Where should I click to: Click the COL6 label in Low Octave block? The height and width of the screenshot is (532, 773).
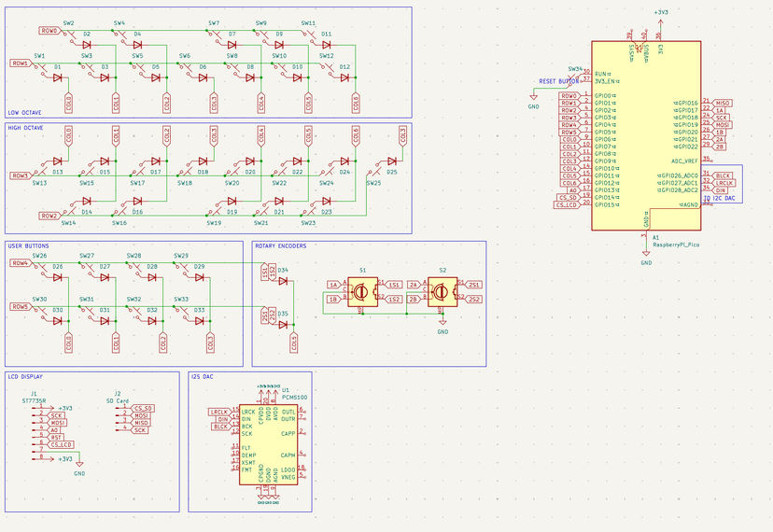point(356,101)
